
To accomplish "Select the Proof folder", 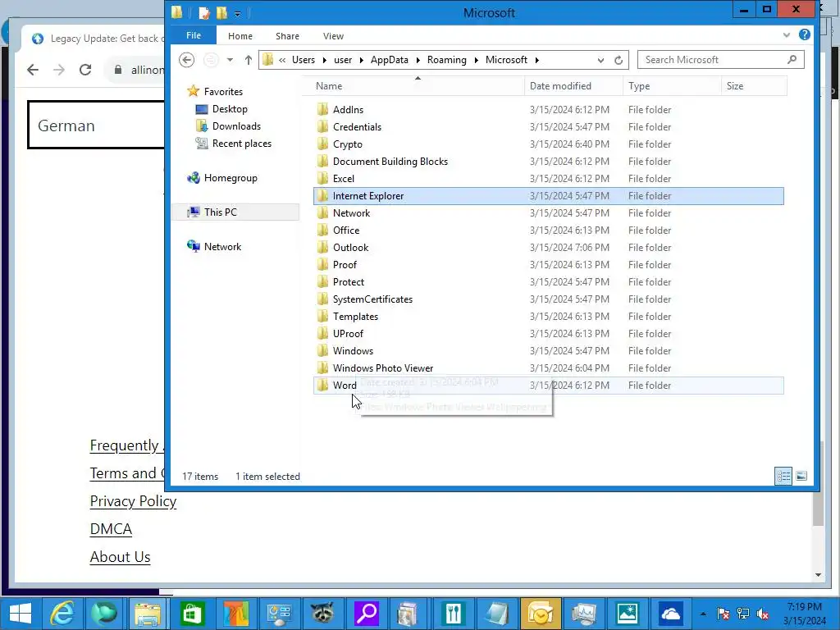I will tap(345, 265).
